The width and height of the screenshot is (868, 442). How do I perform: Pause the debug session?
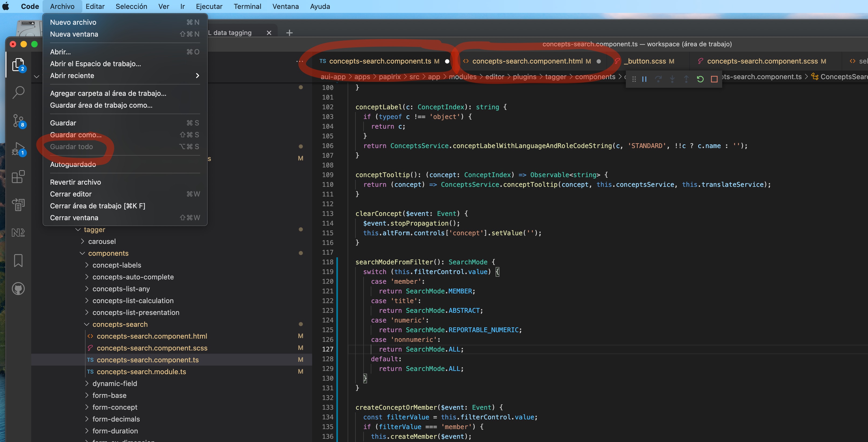pyautogui.click(x=644, y=79)
